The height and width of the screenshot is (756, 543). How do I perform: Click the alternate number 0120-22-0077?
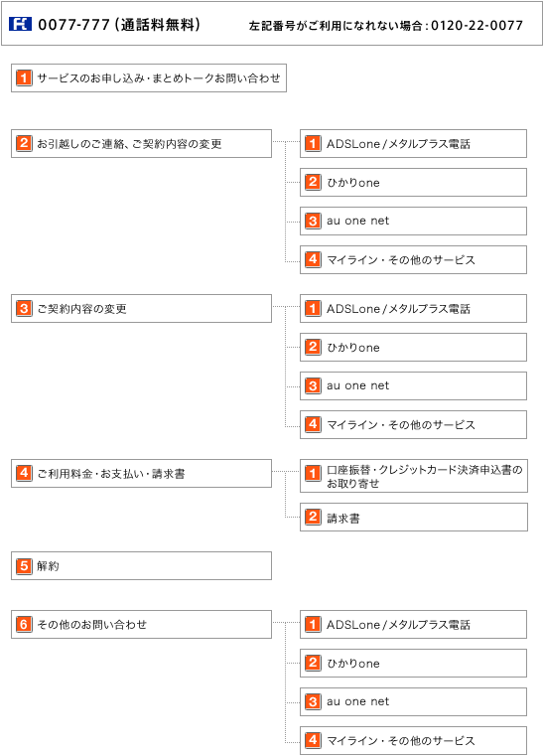[x=477, y=25]
